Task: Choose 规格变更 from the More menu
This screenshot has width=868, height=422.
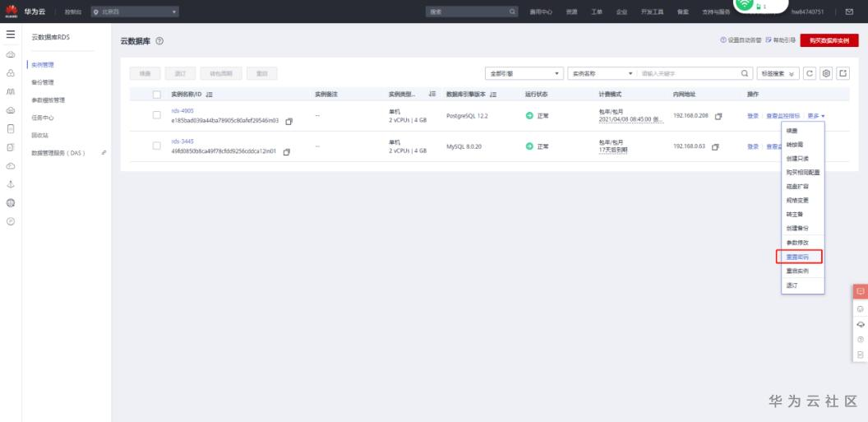Action: click(796, 201)
